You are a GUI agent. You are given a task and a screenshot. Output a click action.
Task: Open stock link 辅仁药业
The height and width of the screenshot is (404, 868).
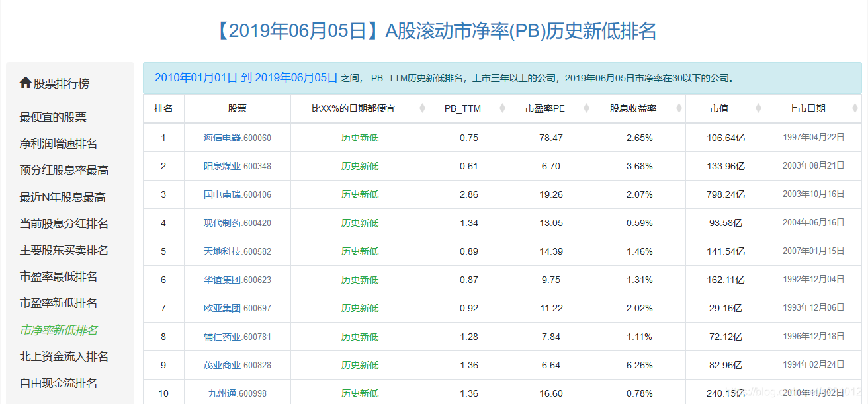222,337
